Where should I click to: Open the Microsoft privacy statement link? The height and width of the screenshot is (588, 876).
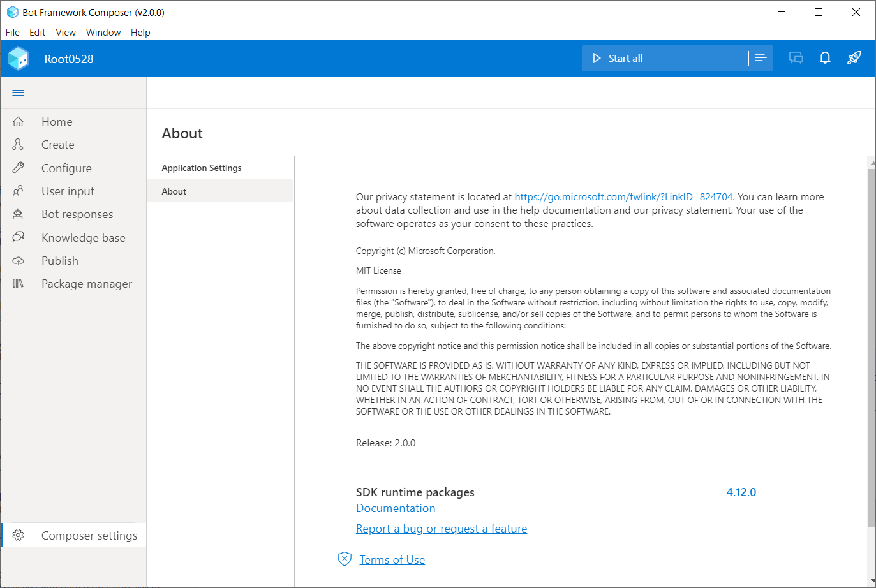(x=623, y=197)
